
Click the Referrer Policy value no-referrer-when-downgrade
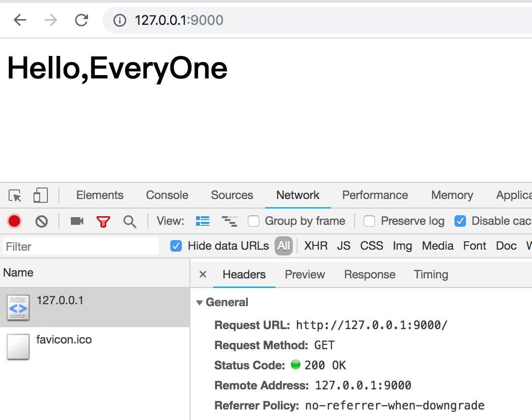(x=395, y=406)
